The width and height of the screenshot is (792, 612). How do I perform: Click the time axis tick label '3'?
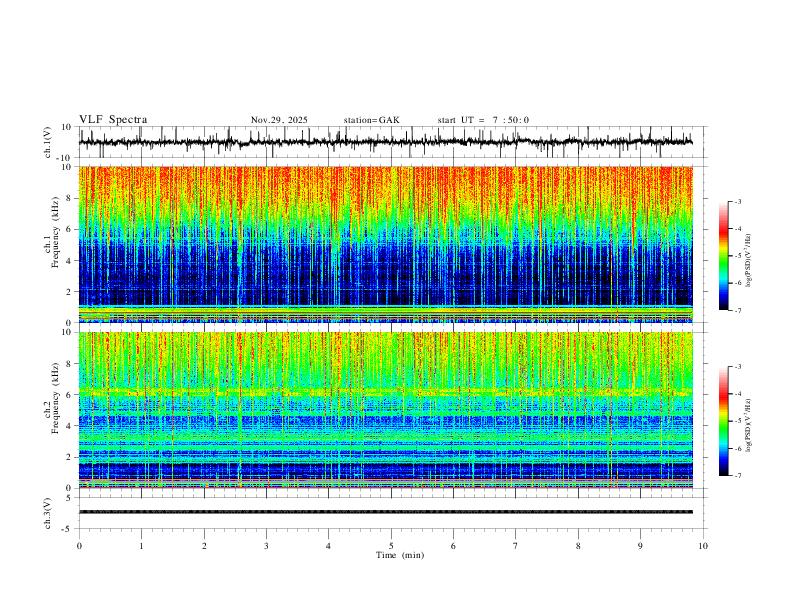(x=266, y=546)
